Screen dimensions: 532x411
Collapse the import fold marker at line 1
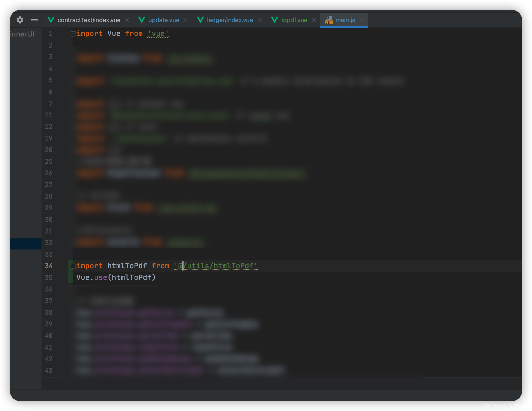pos(73,34)
